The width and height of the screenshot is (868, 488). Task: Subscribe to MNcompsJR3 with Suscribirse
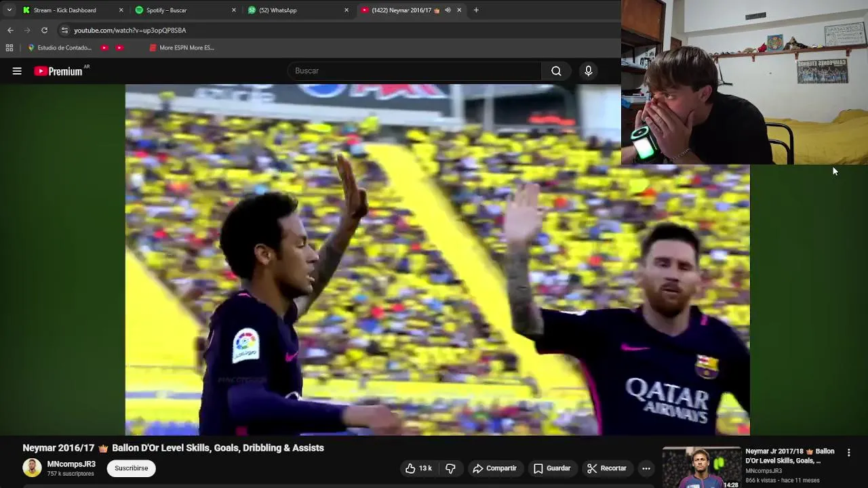[x=131, y=468]
